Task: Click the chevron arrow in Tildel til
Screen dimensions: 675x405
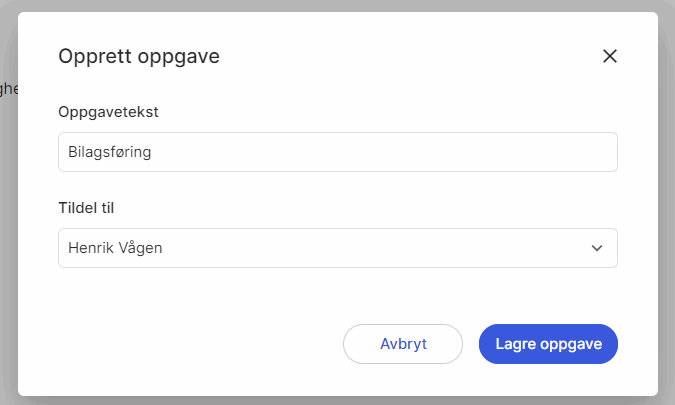Action: [x=597, y=248]
